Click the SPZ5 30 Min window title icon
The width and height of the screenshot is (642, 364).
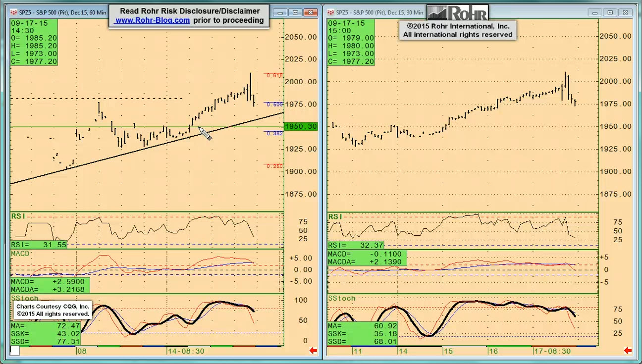pos(330,12)
